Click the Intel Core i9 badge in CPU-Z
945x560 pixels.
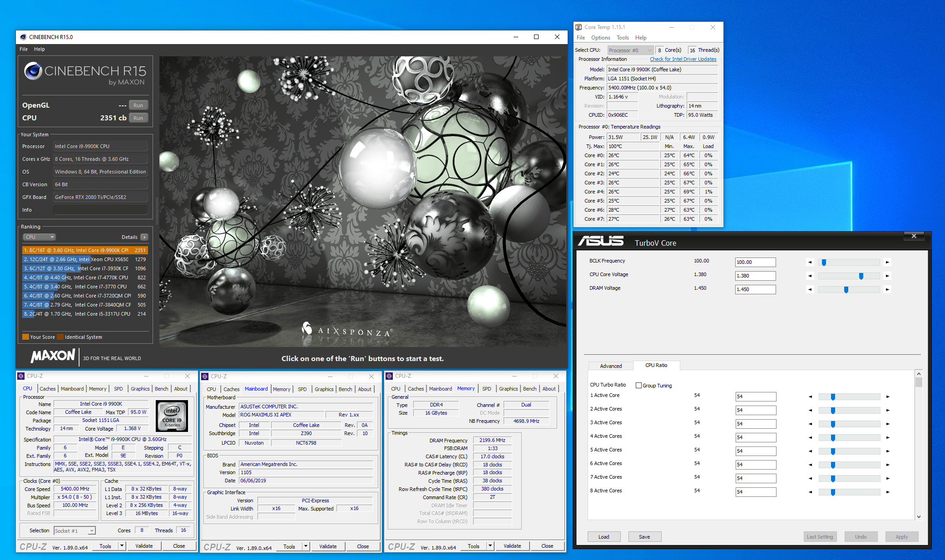(x=172, y=416)
